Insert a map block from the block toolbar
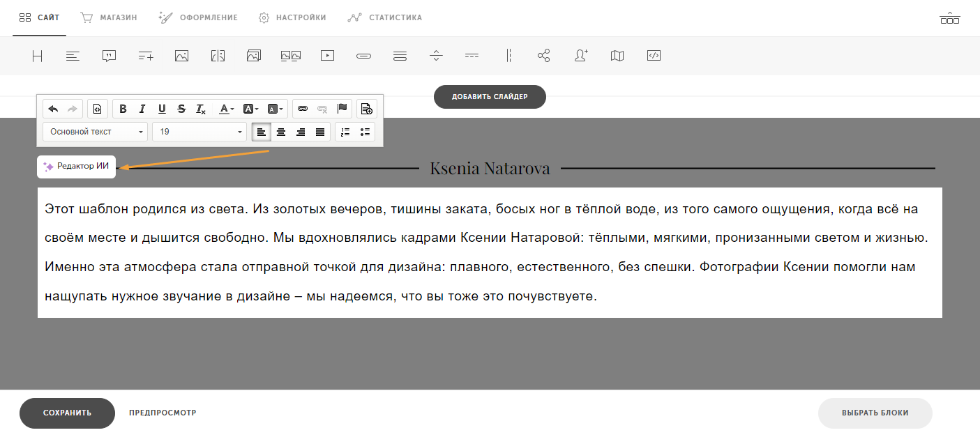Viewport: 980px width, 444px height. click(x=617, y=56)
